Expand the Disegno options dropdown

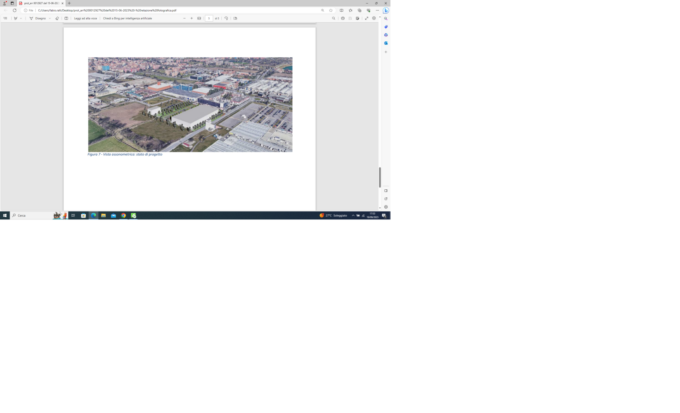tap(50, 18)
